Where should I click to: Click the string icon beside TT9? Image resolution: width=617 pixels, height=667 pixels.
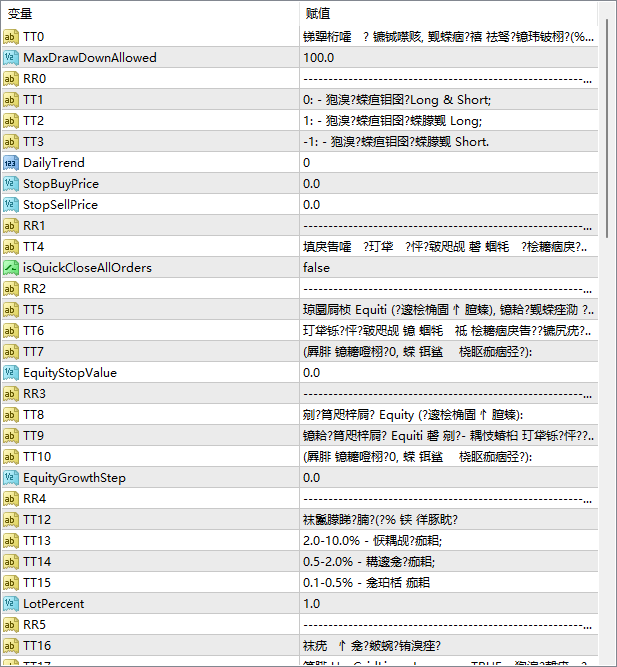point(11,436)
